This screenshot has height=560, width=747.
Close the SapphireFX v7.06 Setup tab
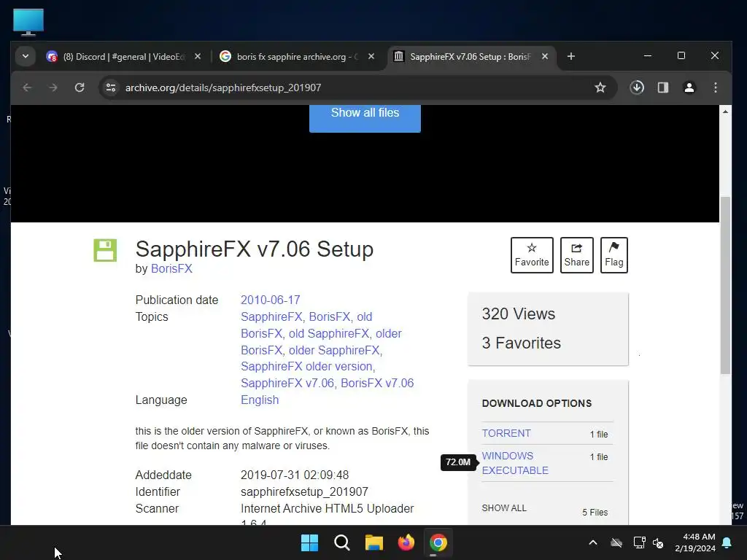(x=544, y=57)
